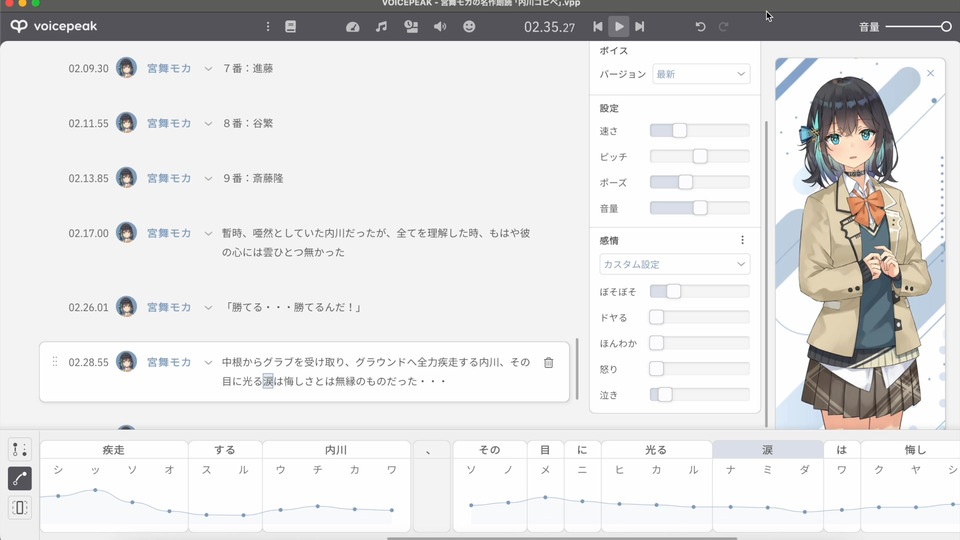
Task: Click the speaker volume icon in toolbar
Action: 440,26
